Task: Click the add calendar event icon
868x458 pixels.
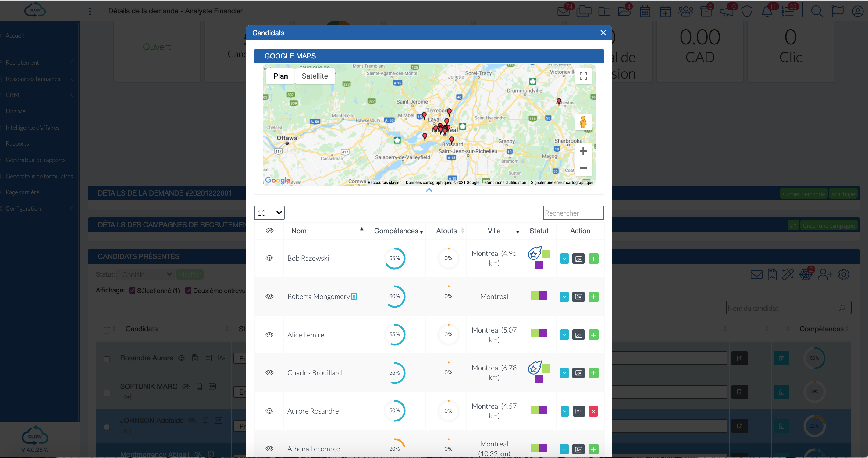Action: point(665,12)
